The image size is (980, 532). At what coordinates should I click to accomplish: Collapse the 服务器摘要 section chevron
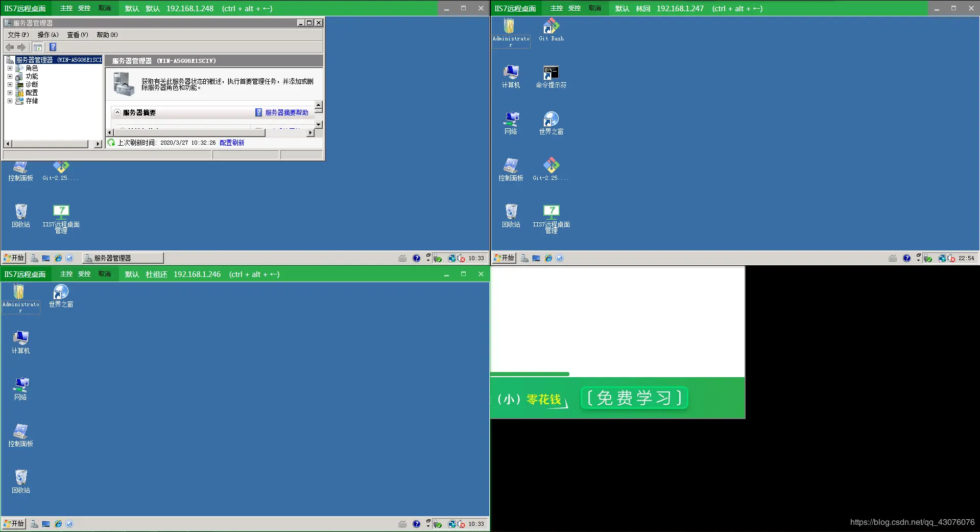(x=117, y=112)
